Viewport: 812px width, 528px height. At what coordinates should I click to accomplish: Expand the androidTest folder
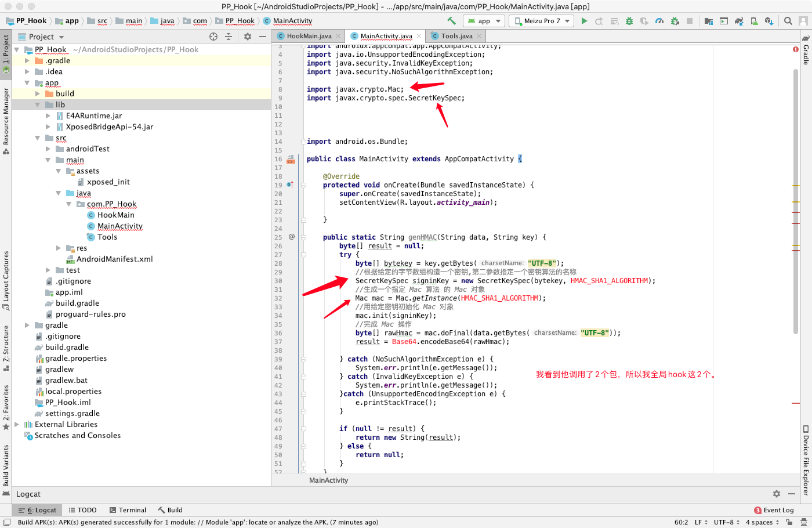(48, 149)
